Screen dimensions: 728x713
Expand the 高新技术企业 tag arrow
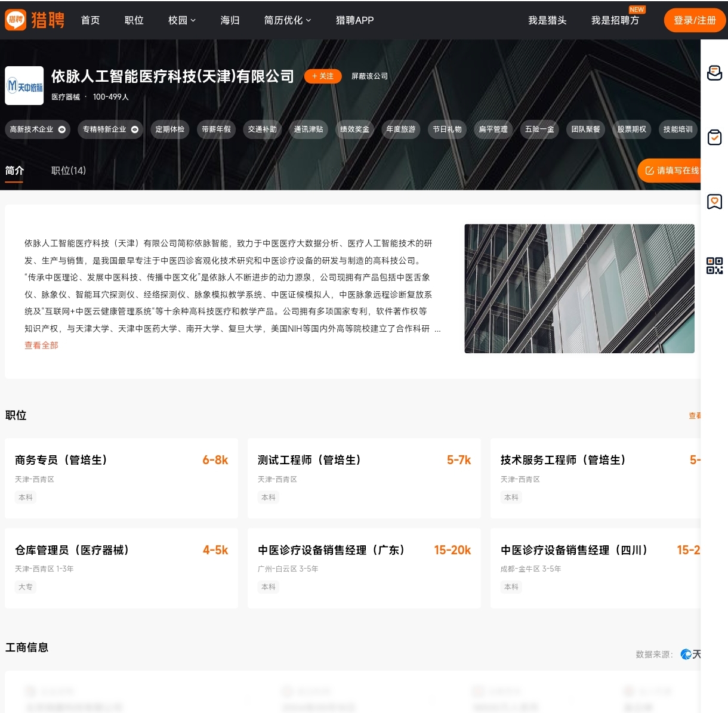coord(61,129)
